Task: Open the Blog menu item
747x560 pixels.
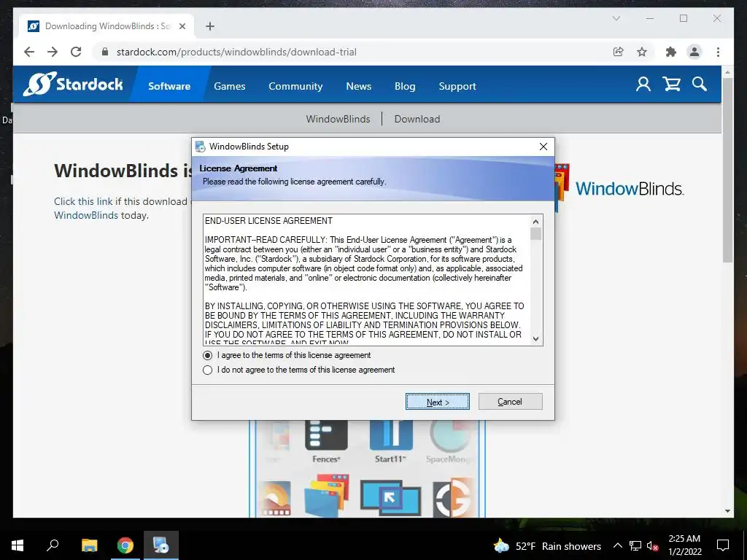Action: point(405,86)
